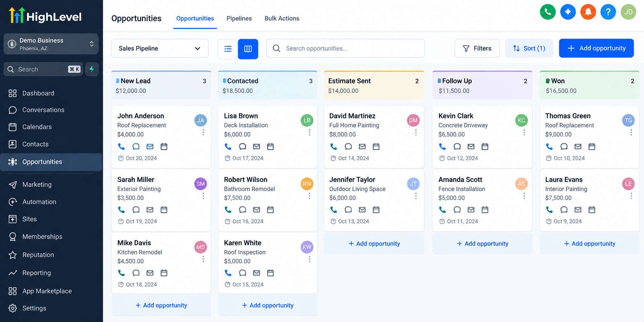Add opportunity in New Lead column

click(161, 305)
